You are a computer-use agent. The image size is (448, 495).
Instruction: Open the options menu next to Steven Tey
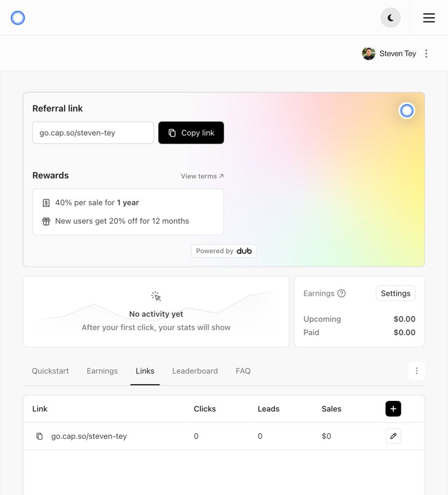pos(426,54)
